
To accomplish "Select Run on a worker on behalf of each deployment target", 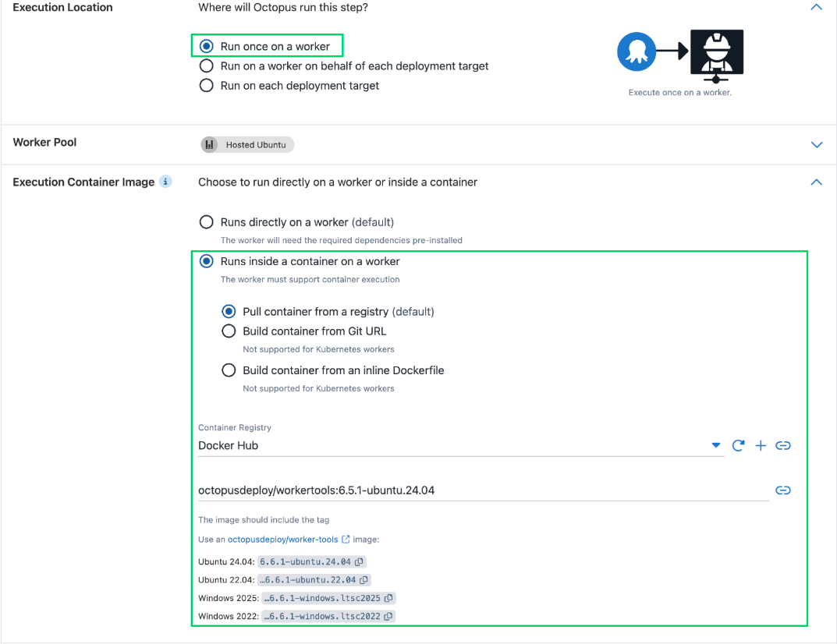I will [x=207, y=66].
